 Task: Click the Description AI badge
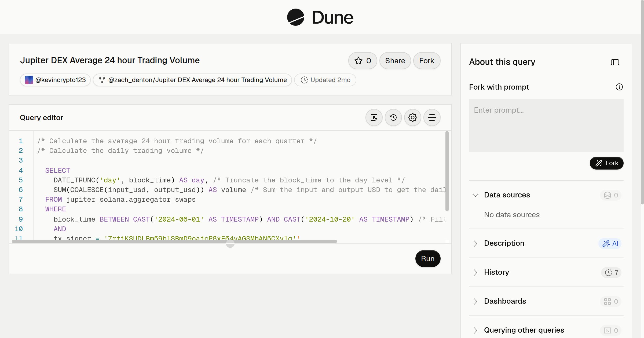[610, 243]
